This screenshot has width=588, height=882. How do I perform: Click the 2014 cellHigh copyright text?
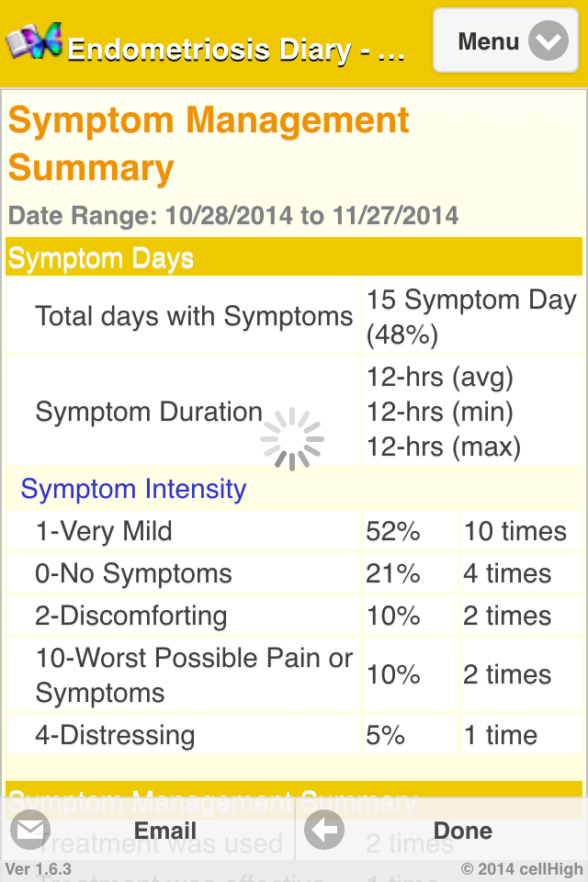click(521, 869)
